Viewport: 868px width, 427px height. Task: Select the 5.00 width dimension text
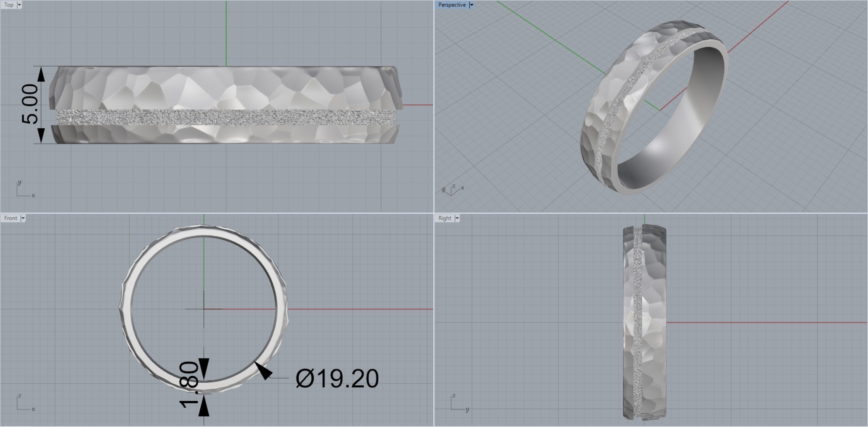(30, 104)
